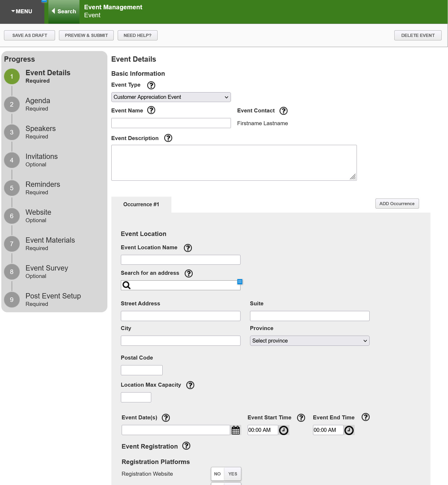The height and width of the screenshot is (485, 448).
Task: Set Registration Website toggle to YES
Action: point(233,474)
